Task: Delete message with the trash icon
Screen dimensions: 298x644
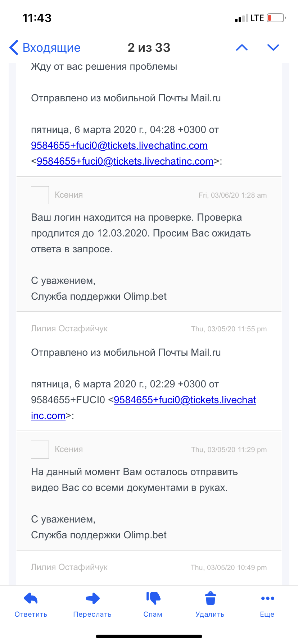Action: coord(210,598)
